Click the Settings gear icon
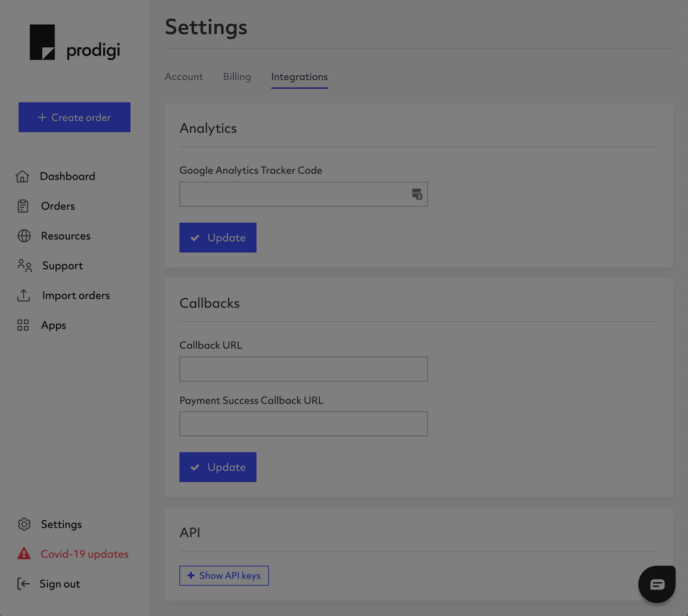Viewport: 688px width, 616px height. 23,524
